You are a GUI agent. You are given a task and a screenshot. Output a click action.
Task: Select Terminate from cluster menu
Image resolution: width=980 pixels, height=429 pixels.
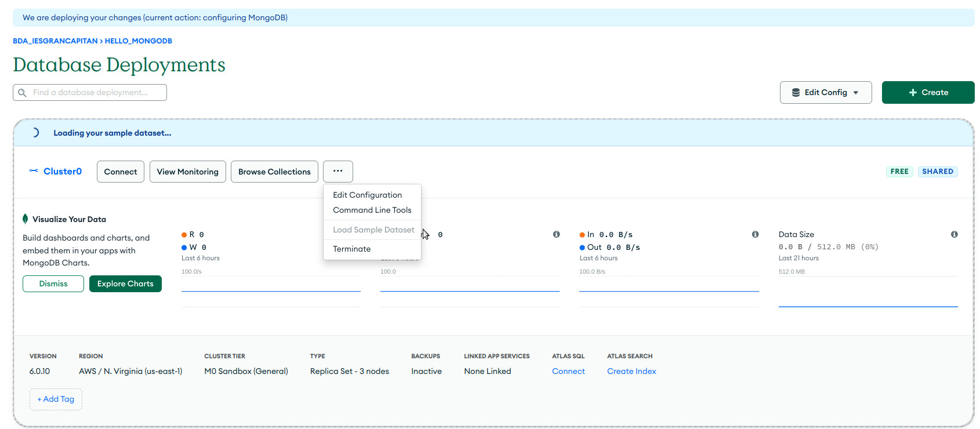point(351,249)
